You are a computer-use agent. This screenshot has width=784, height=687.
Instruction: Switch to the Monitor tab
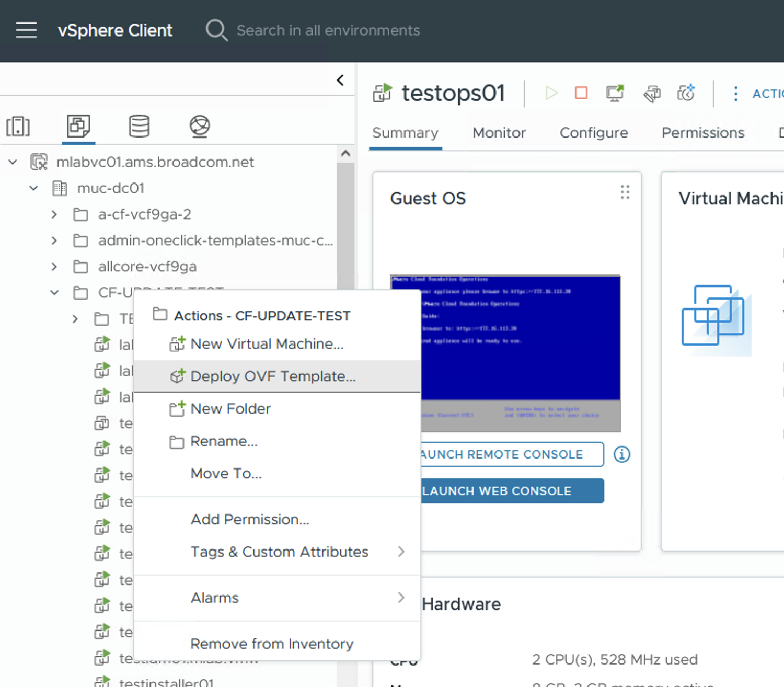tap(499, 133)
